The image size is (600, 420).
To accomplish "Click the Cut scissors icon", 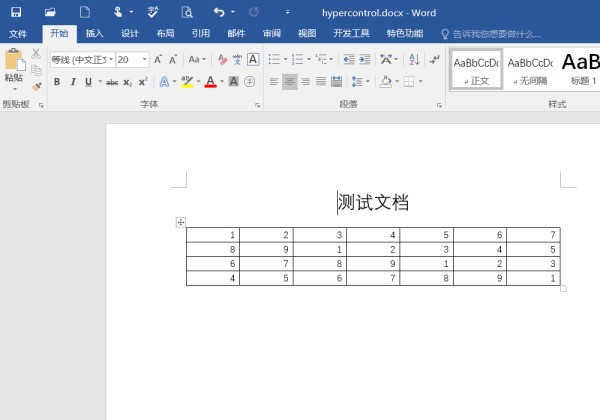I will pyautogui.click(x=36, y=54).
